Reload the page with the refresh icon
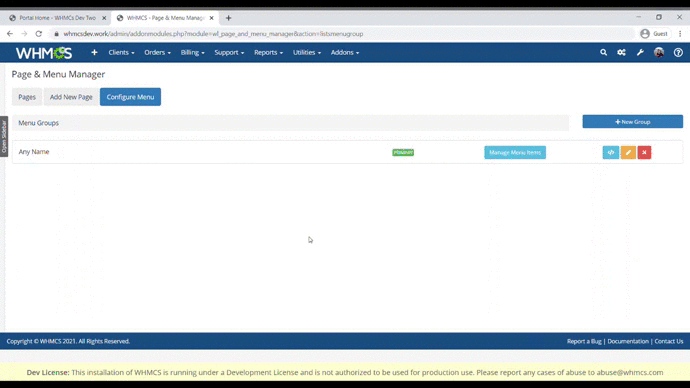Image resolution: width=690 pixels, height=388 pixels. (39, 33)
